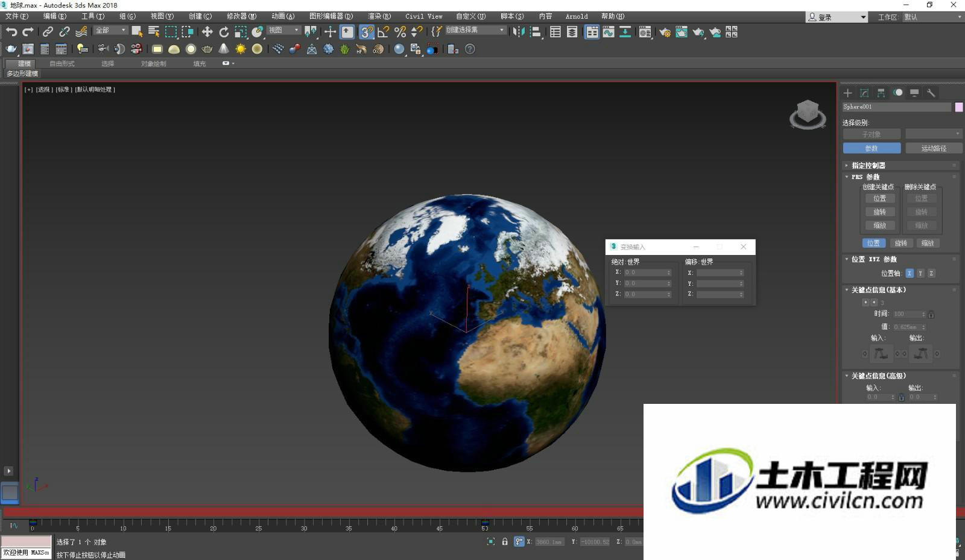
Task: Select the Unlink selection tool
Action: click(x=65, y=31)
